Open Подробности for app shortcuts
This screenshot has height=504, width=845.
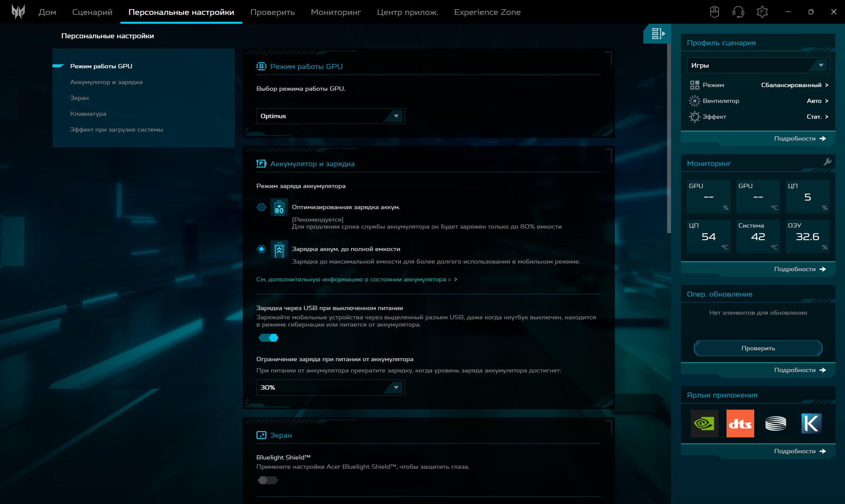(800, 451)
